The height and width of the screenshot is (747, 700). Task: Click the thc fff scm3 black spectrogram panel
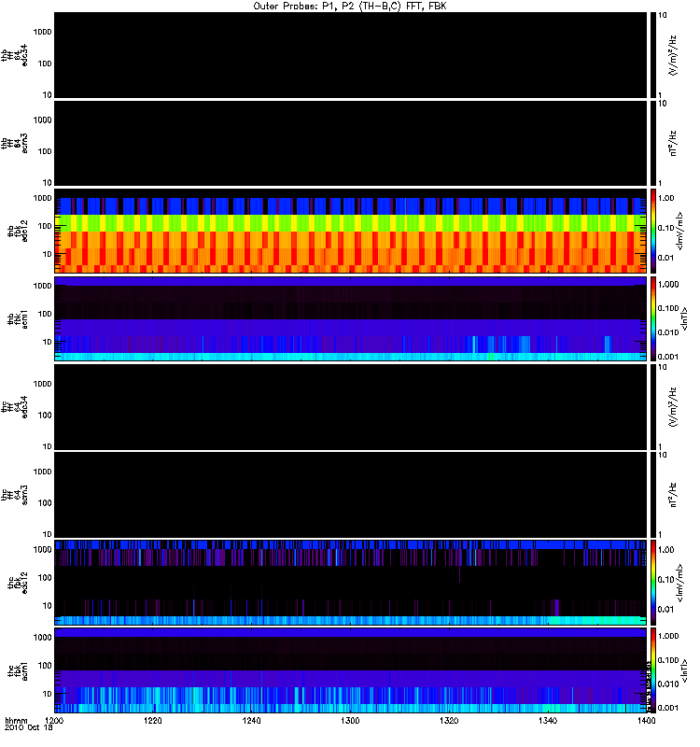[351, 495]
